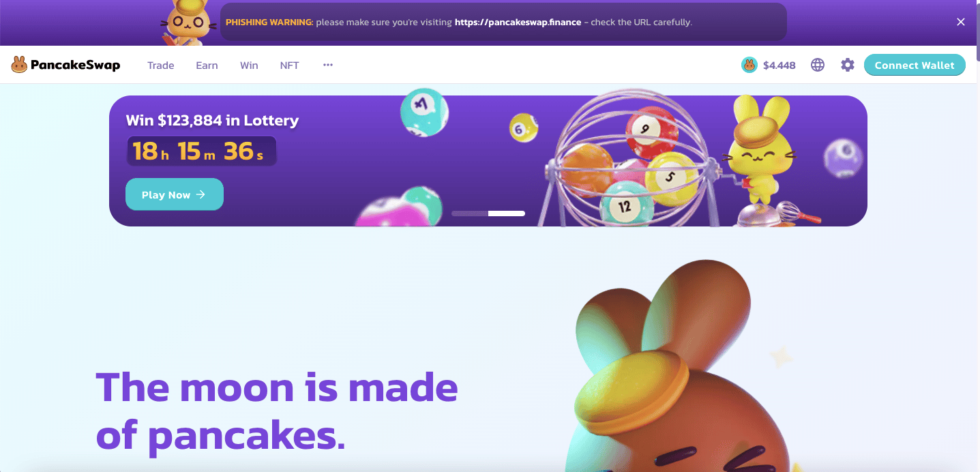The image size is (980, 472).
Task: Dismiss the phishing warning with X
Action: coord(961,22)
